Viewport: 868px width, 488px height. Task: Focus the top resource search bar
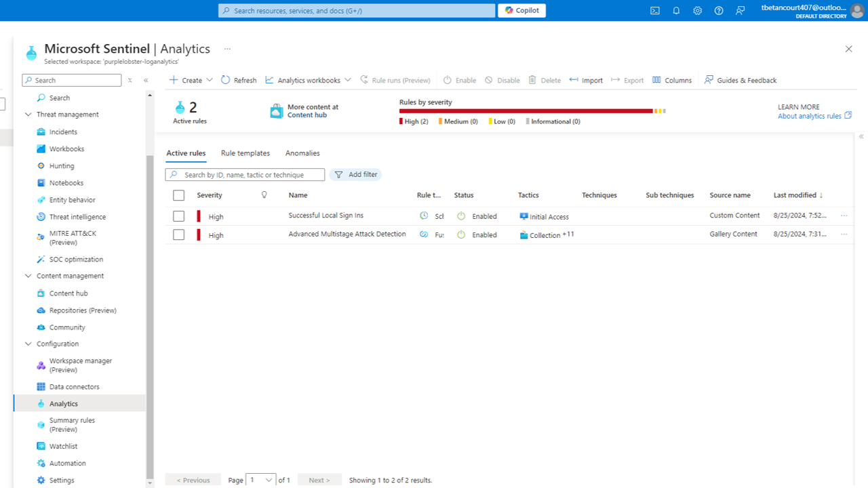357,11
